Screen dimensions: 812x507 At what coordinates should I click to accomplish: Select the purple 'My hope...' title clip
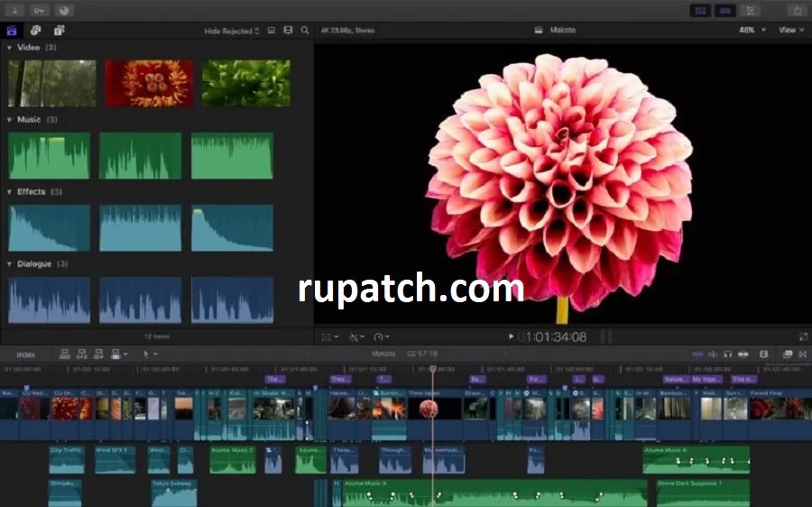click(x=706, y=380)
